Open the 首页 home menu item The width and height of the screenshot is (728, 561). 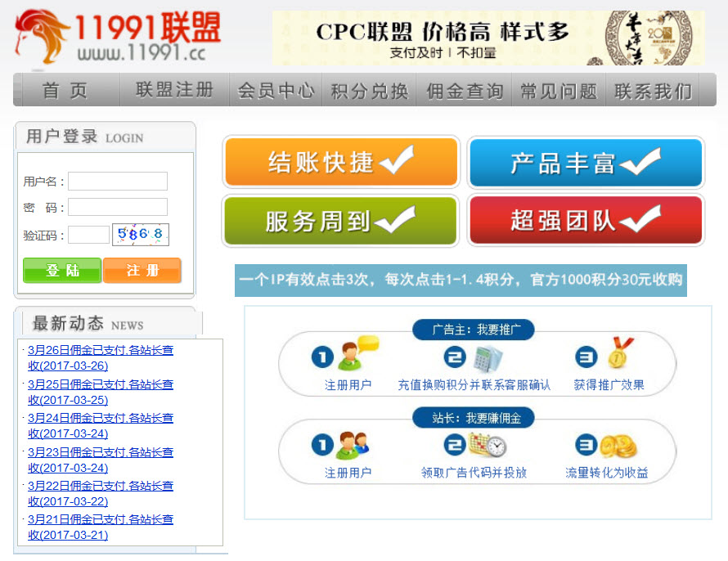click(65, 91)
